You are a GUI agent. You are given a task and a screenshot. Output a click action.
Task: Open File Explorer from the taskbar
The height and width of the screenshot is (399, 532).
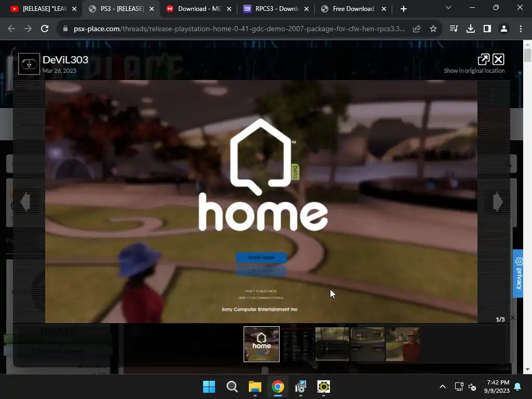pyautogui.click(x=255, y=387)
